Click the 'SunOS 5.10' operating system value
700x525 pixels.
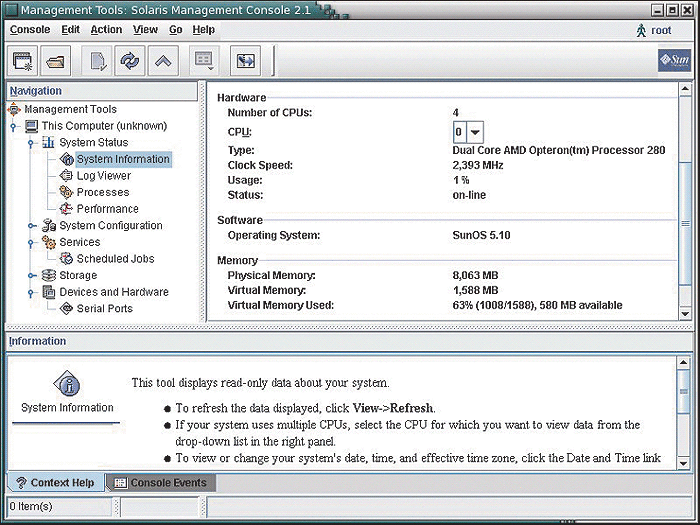481,235
